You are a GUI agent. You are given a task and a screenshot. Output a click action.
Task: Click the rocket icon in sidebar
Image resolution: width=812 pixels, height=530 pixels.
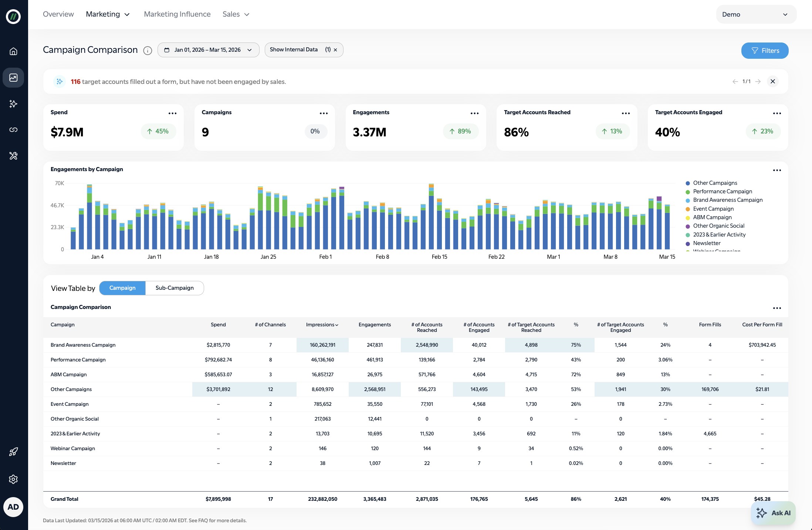pos(13,452)
